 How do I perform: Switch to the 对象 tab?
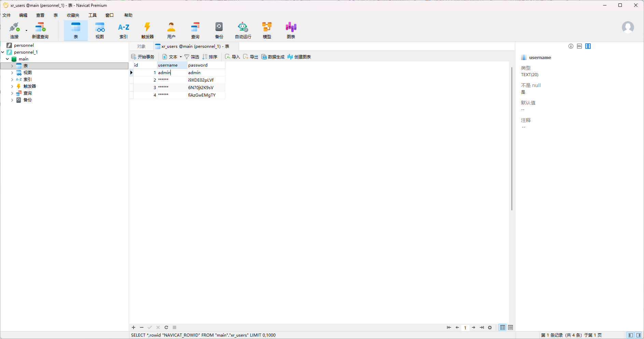pyautogui.click(x=141, y=46)
